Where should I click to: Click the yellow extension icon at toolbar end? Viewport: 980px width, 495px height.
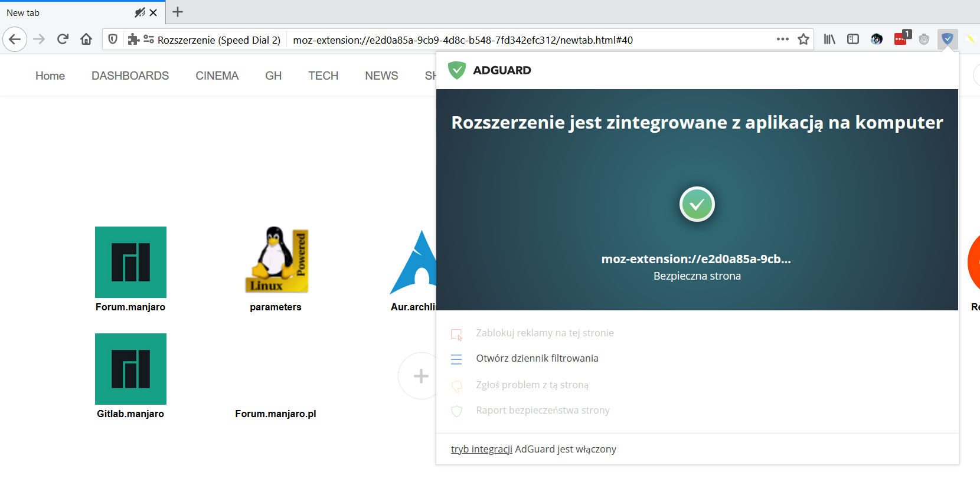(x=970, y=40)
